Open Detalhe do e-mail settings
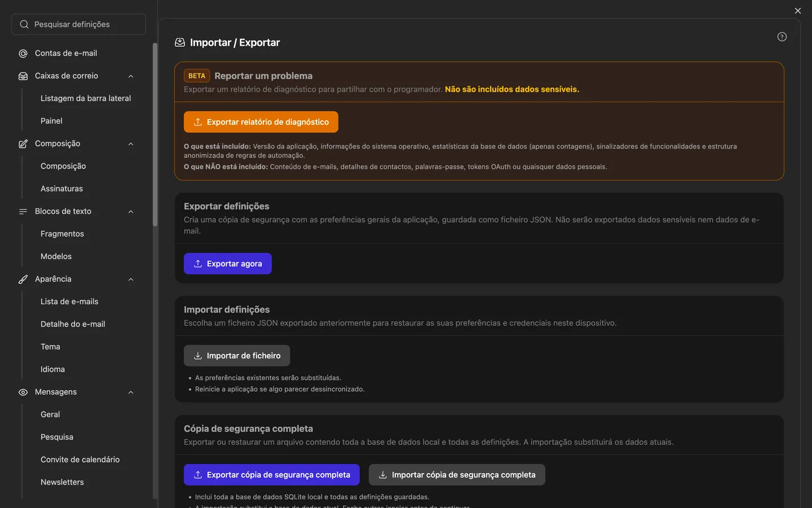The width and height of the screenshot is (812, 508). (x=73, y=324)
